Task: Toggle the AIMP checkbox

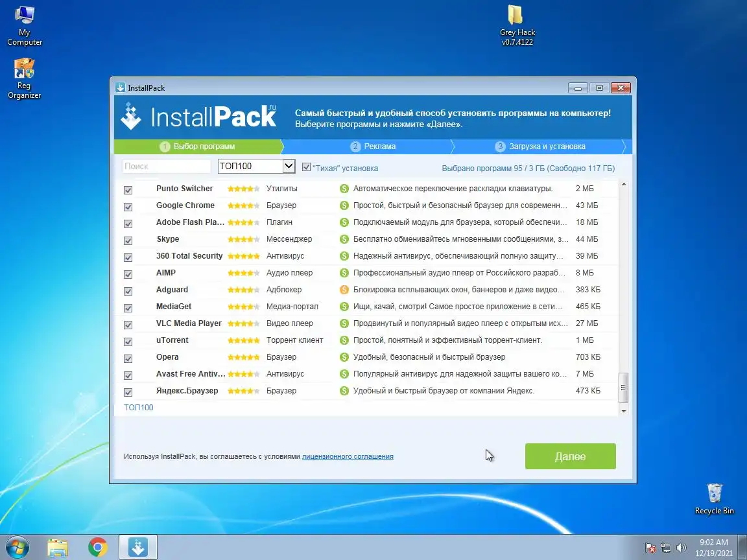Action: coord(128,274)
